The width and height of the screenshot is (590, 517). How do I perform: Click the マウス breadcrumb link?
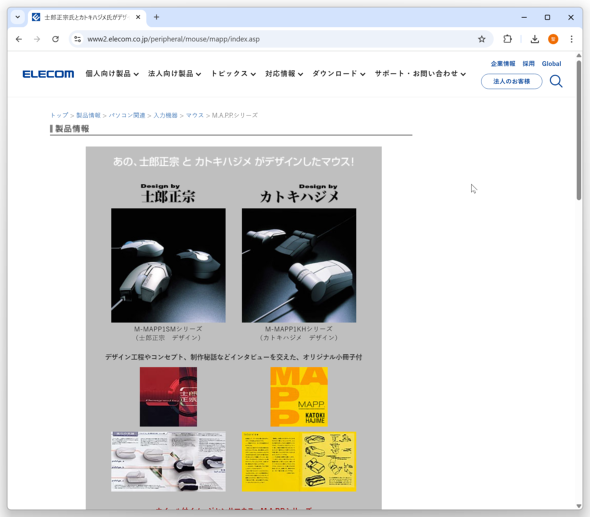pos(195,115)
